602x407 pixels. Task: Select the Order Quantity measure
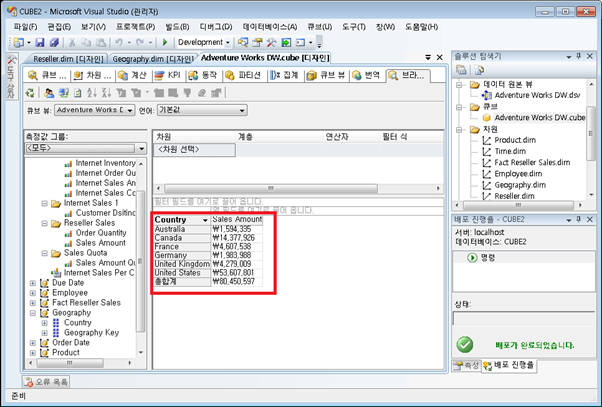click(101, 233)
